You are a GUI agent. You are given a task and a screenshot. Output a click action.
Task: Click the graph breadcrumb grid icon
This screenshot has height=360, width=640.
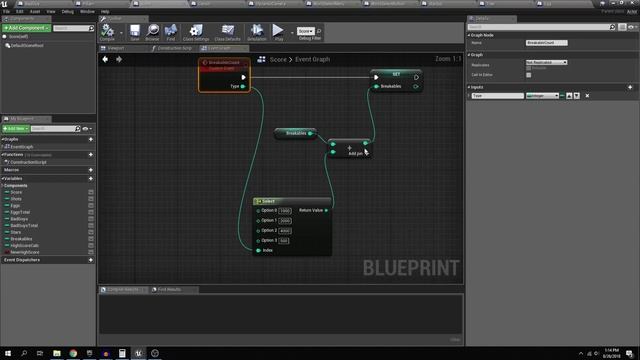[262, 59]
